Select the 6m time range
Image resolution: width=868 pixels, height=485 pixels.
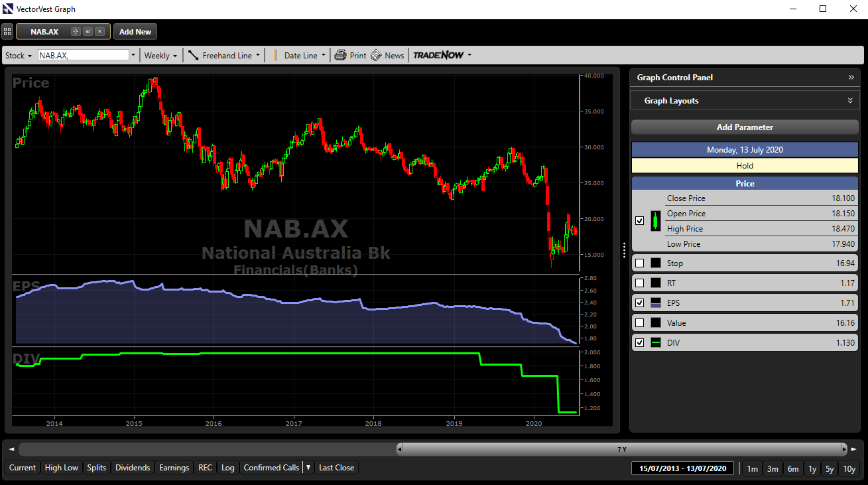793,468
